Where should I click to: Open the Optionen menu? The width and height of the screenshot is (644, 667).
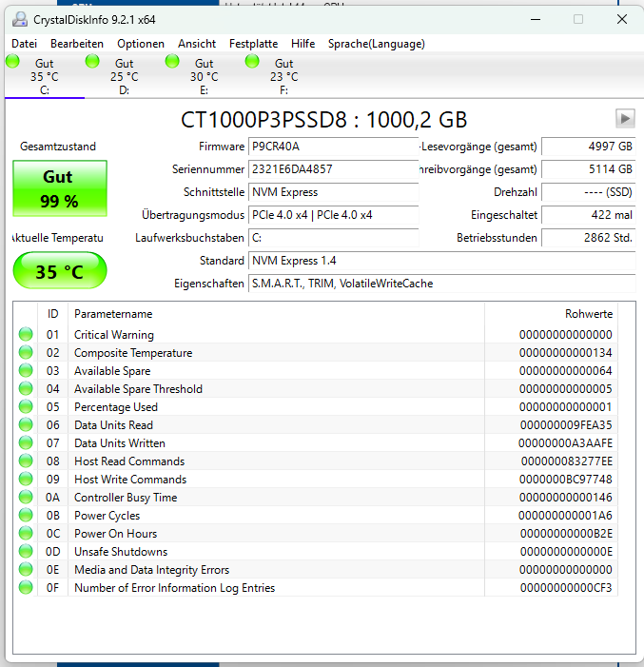click(141, 44)
